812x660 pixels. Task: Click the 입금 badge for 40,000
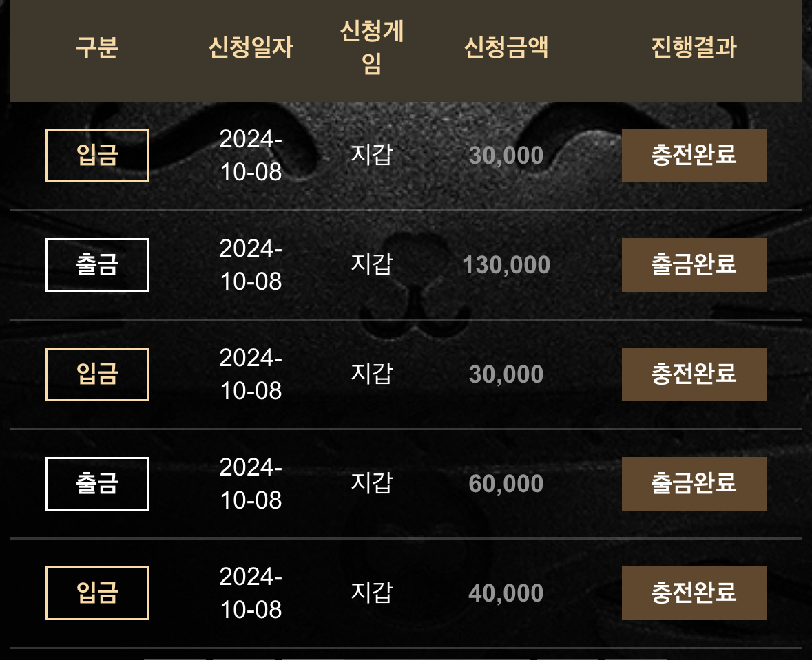(x=97, y=593)
